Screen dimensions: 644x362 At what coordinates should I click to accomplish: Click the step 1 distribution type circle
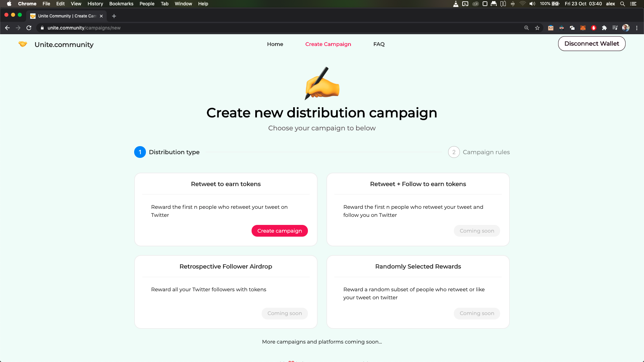coord(140,152)
